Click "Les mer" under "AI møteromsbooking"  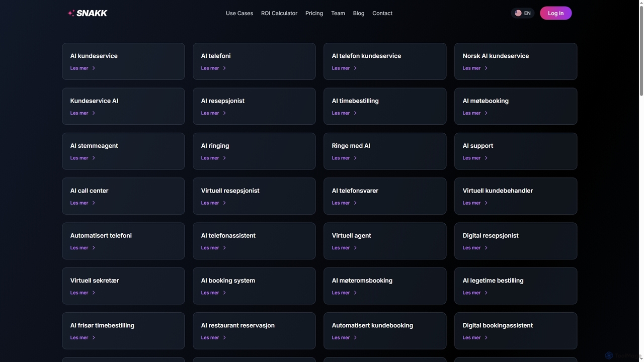tap(341, 293)
